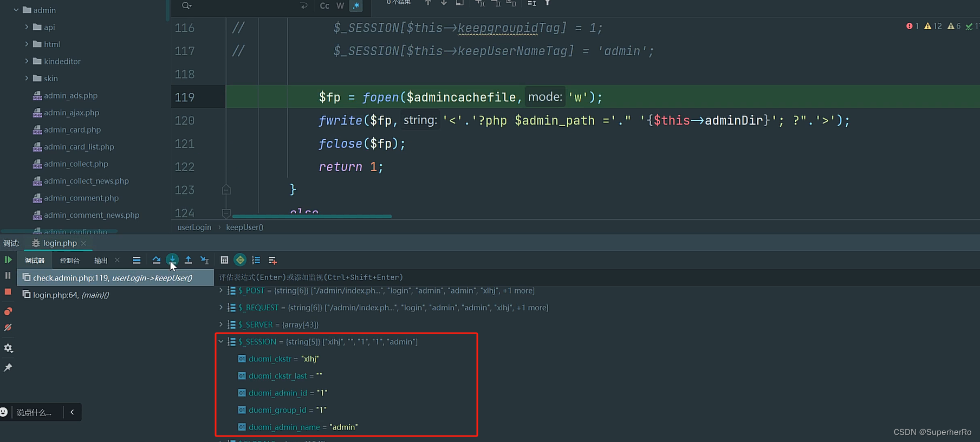Focus the evaluate expression input field
Viewport: 980px width, 442px height.
point(596,277)
